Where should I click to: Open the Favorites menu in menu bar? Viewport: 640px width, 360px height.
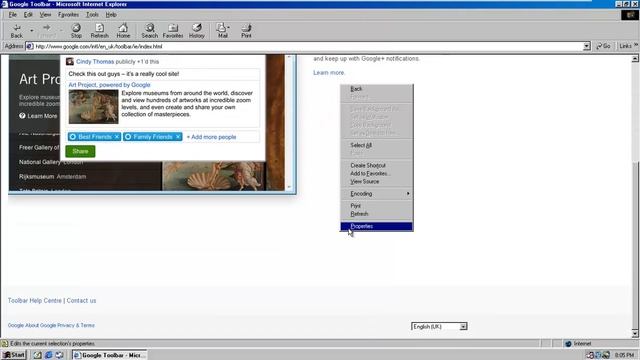point(68,15)
